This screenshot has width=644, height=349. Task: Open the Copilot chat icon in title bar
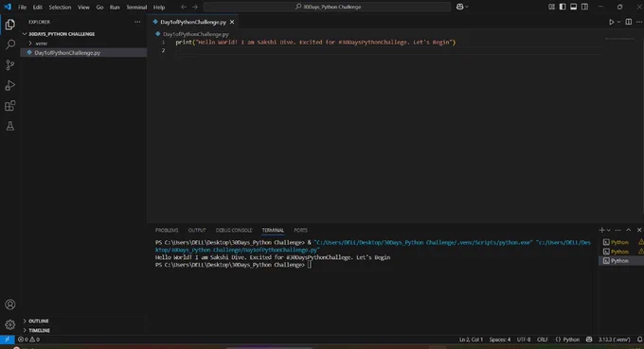click(459, 7)
